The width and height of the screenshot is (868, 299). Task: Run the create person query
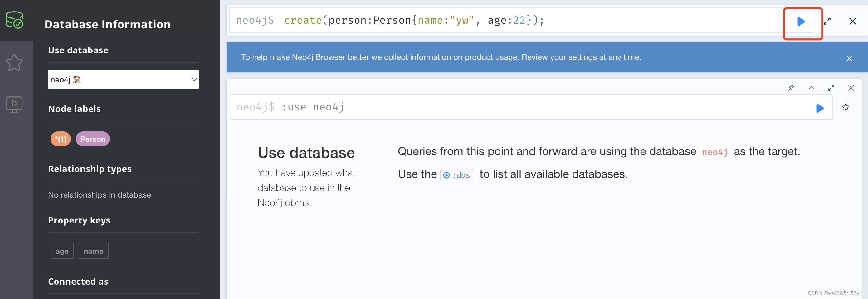[x=801, y=22]
